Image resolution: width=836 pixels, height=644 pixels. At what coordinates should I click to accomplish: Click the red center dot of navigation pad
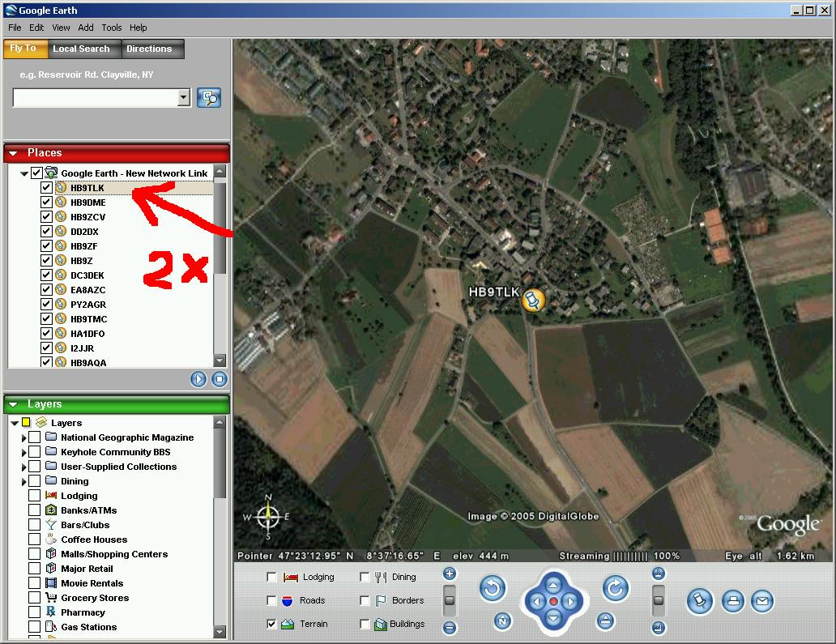tap(553, 602)
